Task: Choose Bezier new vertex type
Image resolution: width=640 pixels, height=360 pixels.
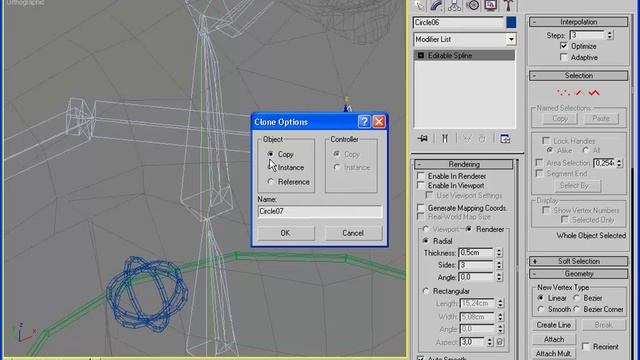Action: (576, 298)
